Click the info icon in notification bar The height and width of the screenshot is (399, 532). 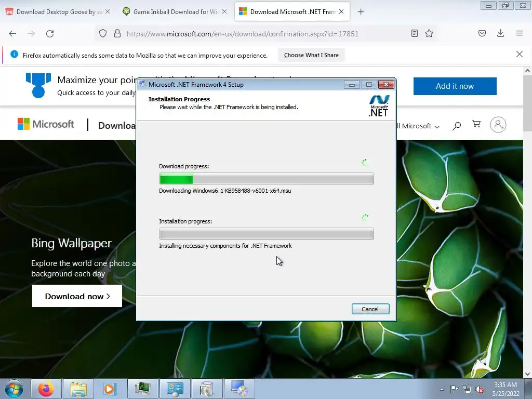click(x=14, y=54)
